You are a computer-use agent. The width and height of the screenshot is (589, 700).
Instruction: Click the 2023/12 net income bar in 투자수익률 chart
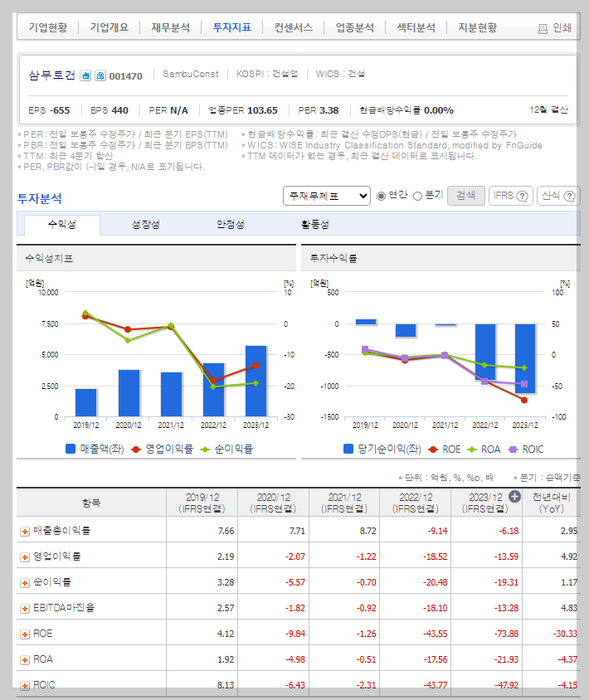(524, 358)
